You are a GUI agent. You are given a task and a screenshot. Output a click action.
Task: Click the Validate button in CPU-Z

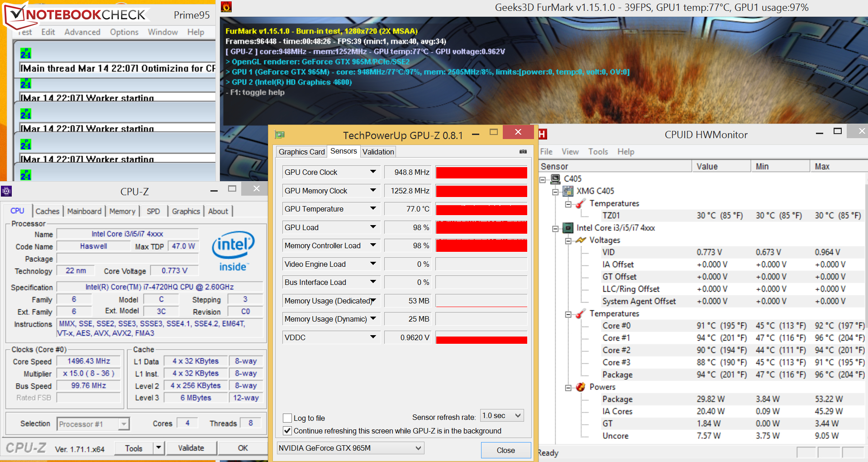coord(191,448)
